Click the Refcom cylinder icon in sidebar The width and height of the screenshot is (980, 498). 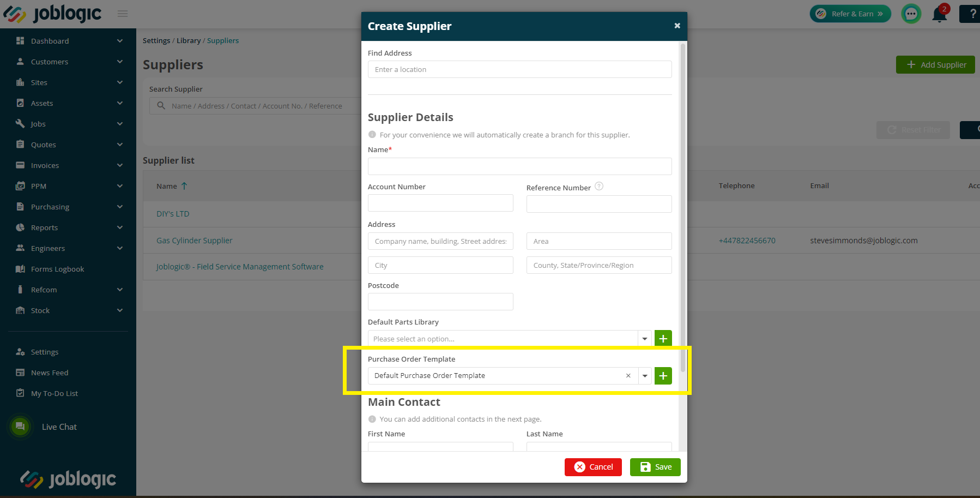tap(20, 290)
